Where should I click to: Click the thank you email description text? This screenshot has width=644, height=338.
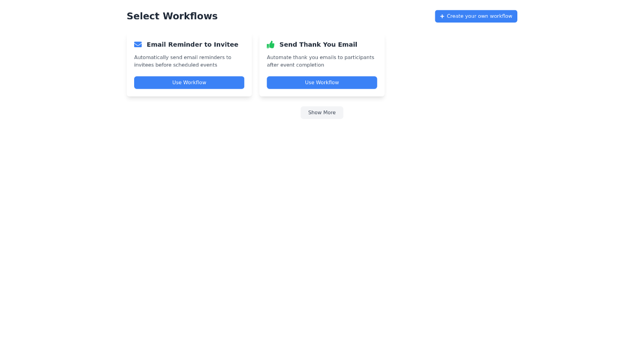pyautogui.click(x=320, y=61)
